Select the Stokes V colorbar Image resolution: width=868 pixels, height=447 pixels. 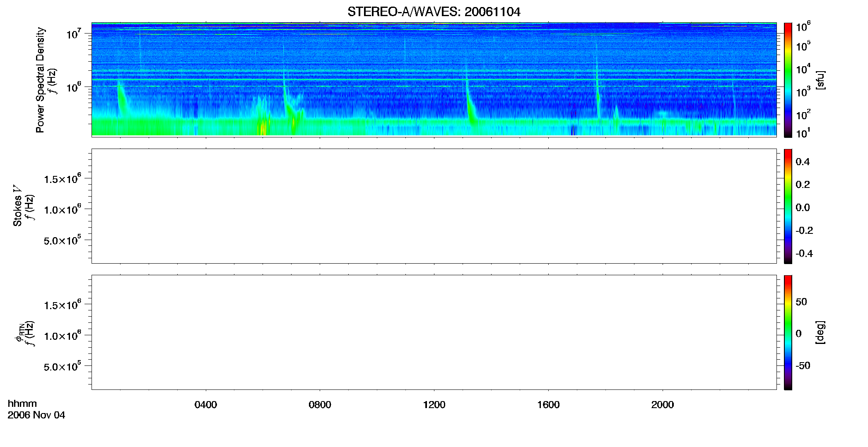click(788, 206)
